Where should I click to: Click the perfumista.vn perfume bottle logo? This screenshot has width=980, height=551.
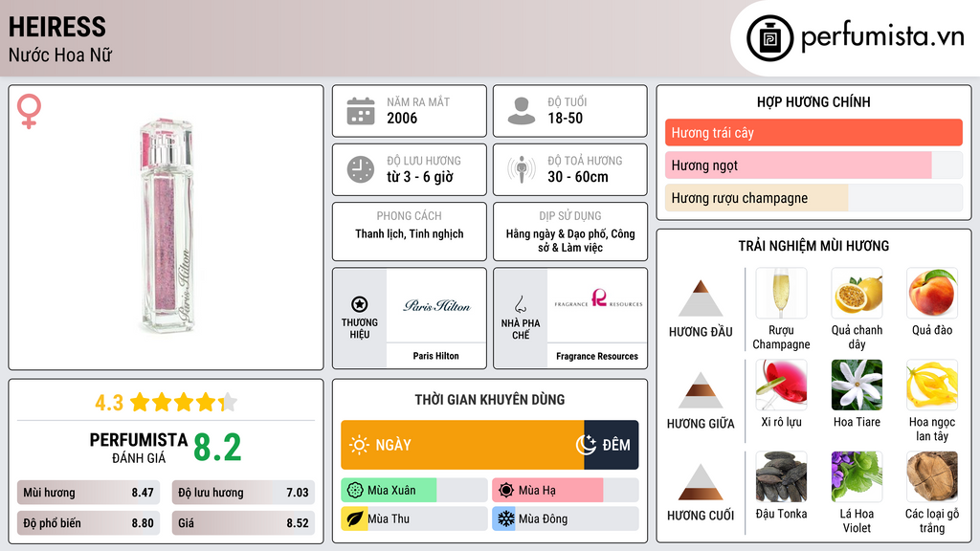tap(769, 38)
